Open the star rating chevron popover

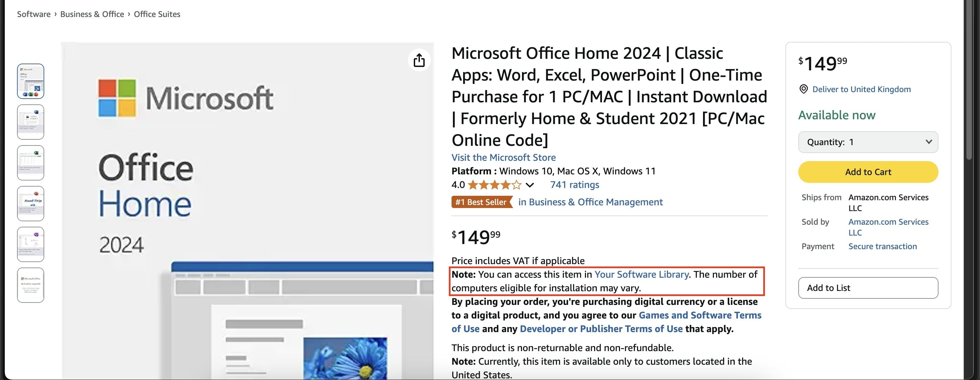(529, 185)
